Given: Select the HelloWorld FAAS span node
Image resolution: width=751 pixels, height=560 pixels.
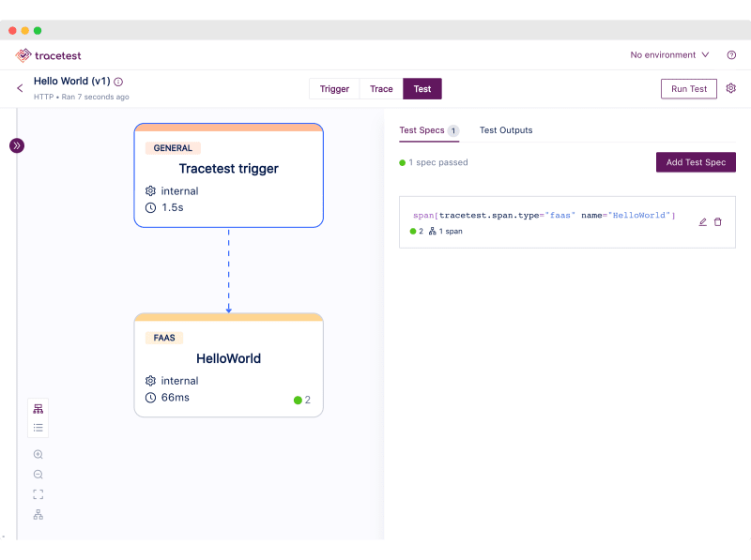Looking at the screenshot, I should 228,365.
